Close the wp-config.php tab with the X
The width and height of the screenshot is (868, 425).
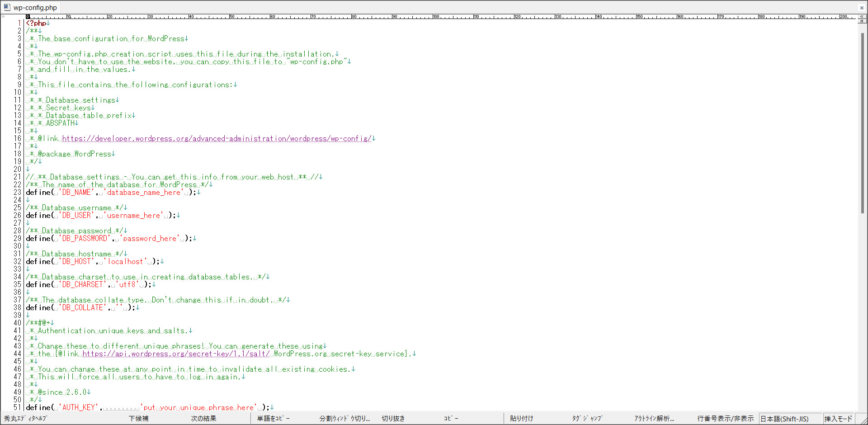point(862,8)
